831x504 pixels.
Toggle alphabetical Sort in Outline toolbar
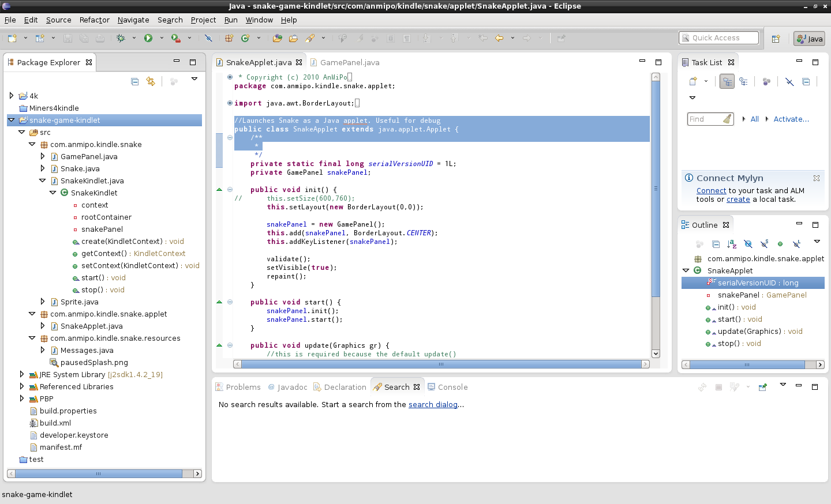pos(732,244)
